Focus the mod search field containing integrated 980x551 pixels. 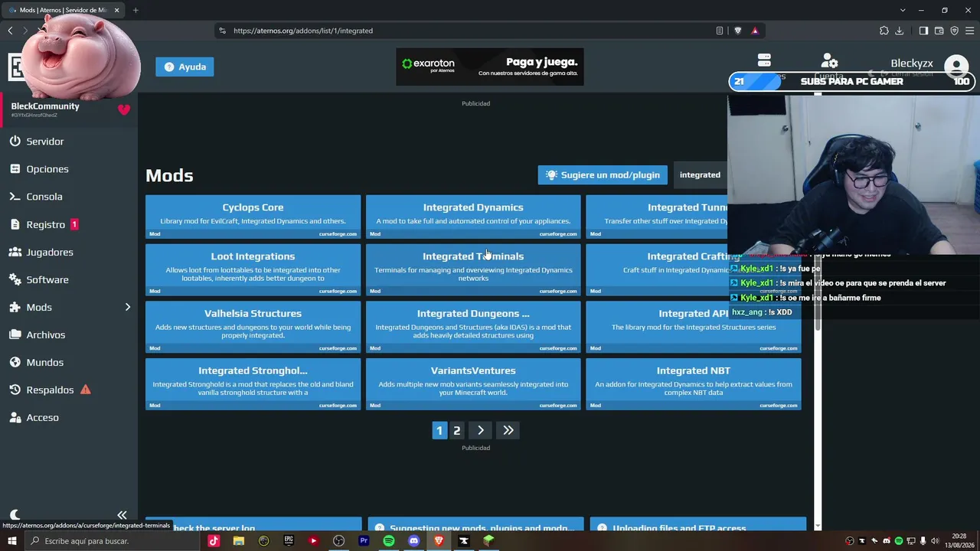tap(700, 175)
